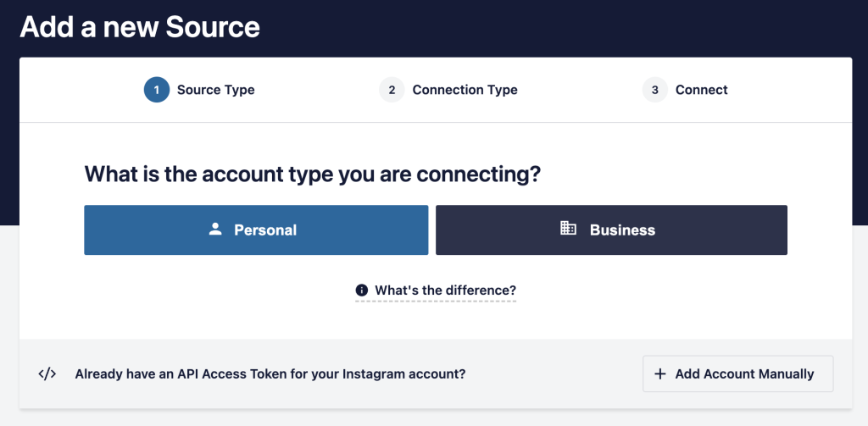Choose the Personal account type

[256, 230]
